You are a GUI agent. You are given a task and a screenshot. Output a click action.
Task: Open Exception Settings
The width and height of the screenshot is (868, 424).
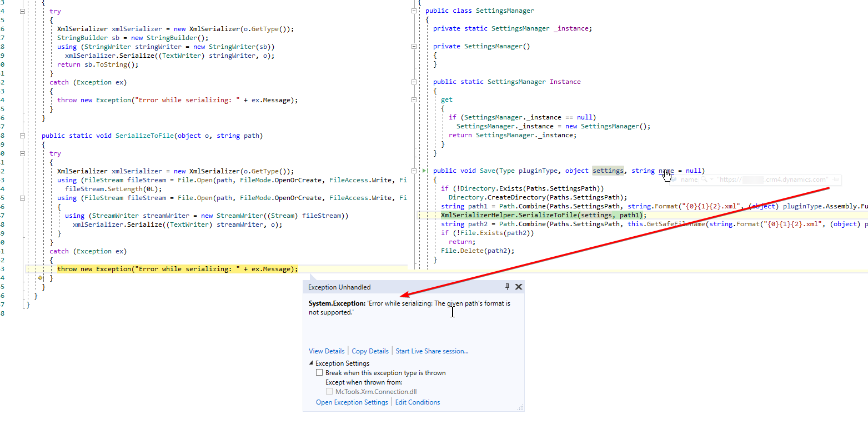click(352, 402)
